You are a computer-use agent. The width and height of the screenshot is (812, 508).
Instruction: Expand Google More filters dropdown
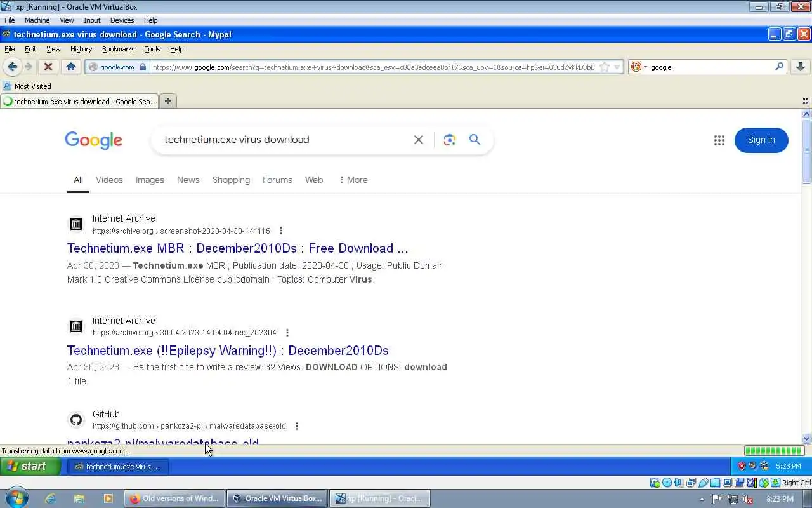pos(353,180)
